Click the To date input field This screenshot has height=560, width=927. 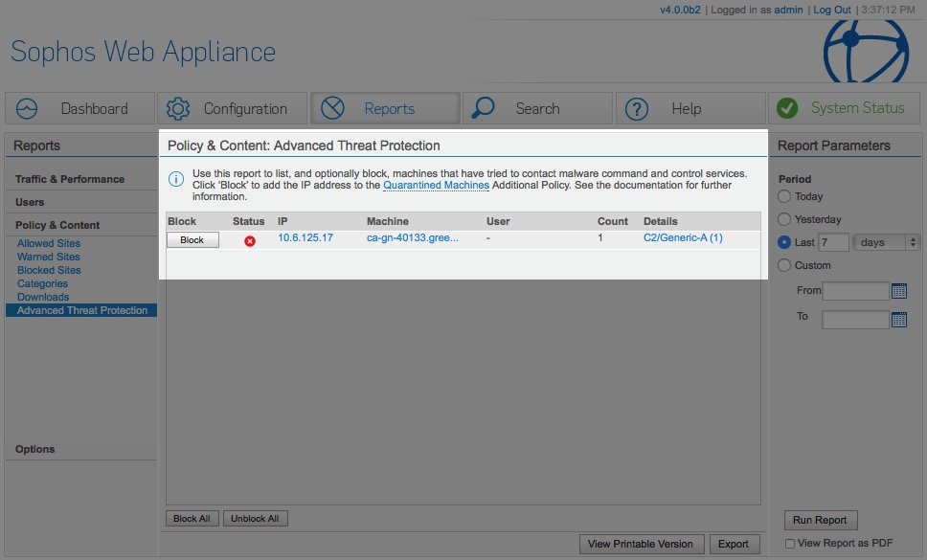coord(855,320)
